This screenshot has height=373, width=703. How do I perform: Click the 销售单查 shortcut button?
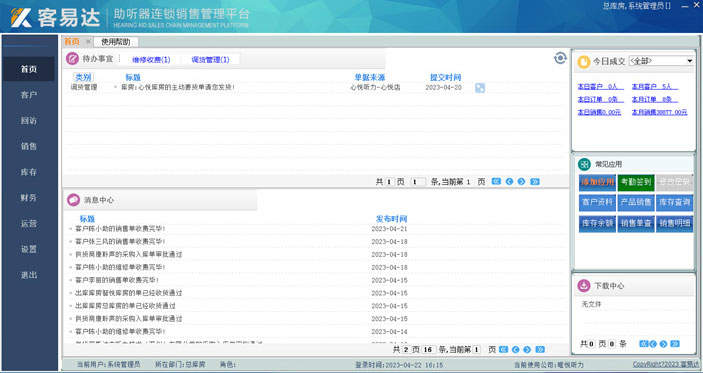tap(636, 223)
